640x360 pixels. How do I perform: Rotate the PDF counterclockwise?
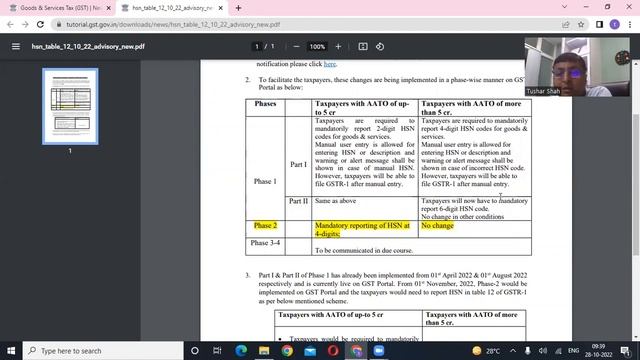point(380,47)
